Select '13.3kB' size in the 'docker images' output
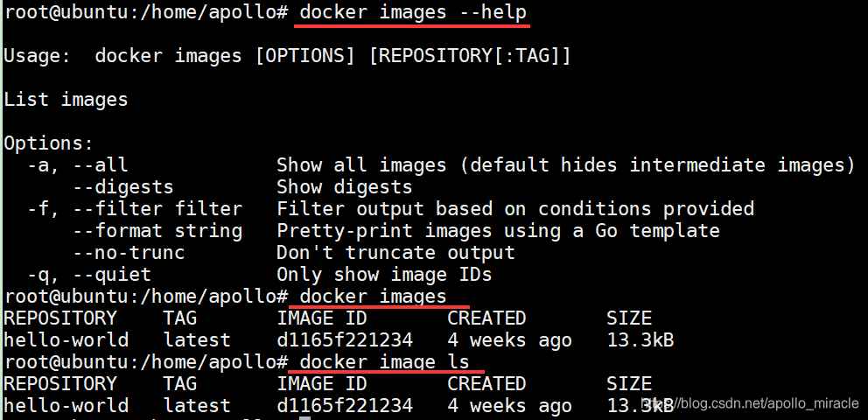Viewport: 868px width, 420px height. 640,339
